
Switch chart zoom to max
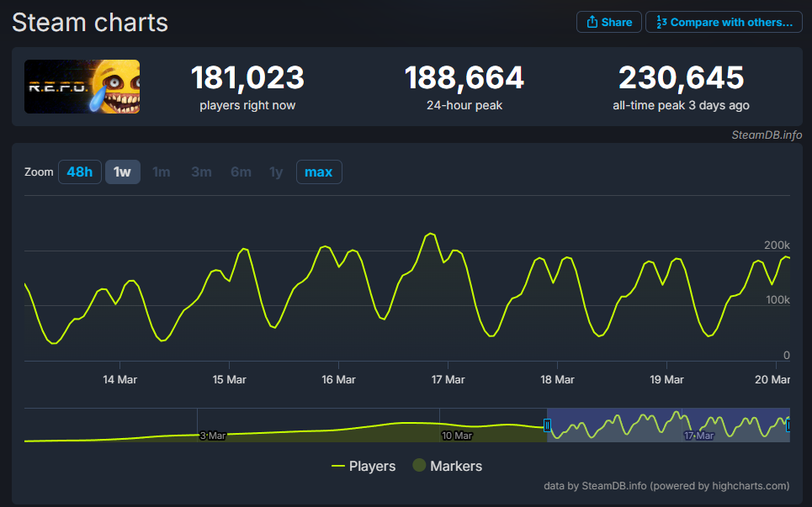pyautogui.click(x=319, y=172)
